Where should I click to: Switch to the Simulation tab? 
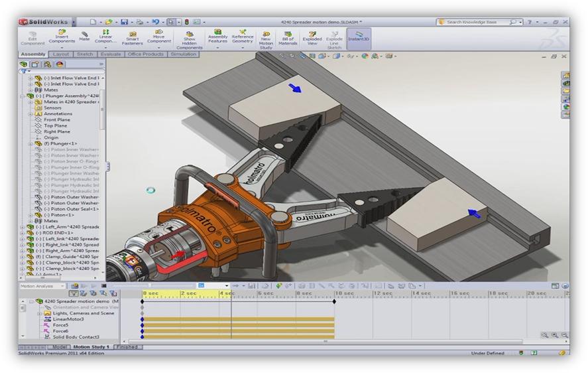click(184, 54)
